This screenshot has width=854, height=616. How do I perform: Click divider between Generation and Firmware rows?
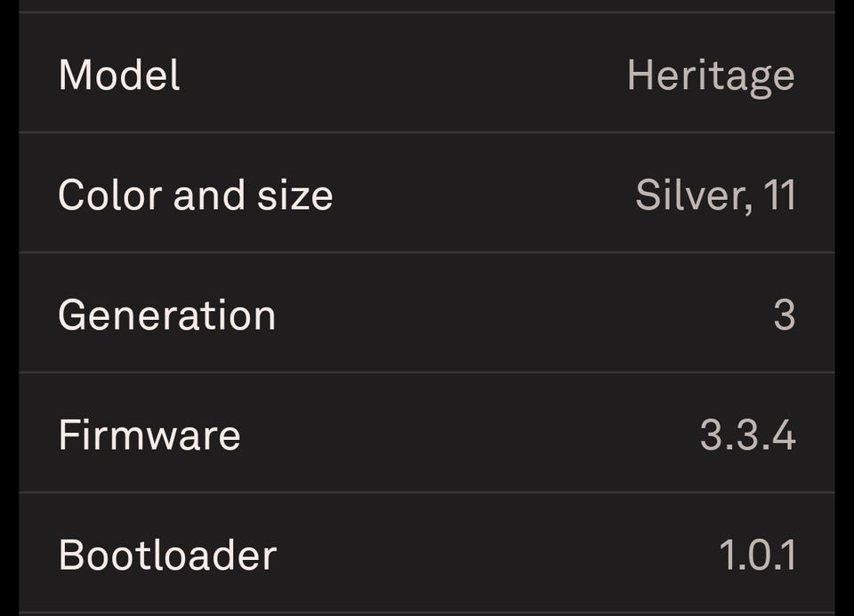427,372
